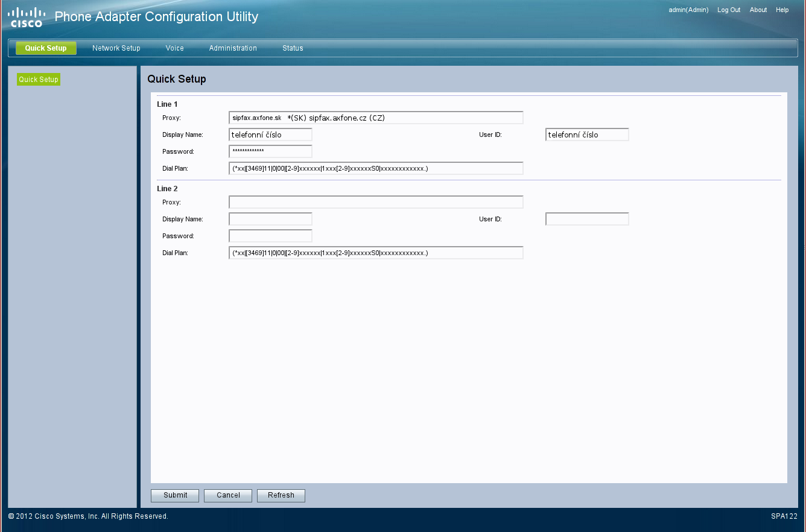The width and height of the screenshot is (806, 532).
Task: Select Quick Setup in the sidebar
Action: click(x=39, y=80)
